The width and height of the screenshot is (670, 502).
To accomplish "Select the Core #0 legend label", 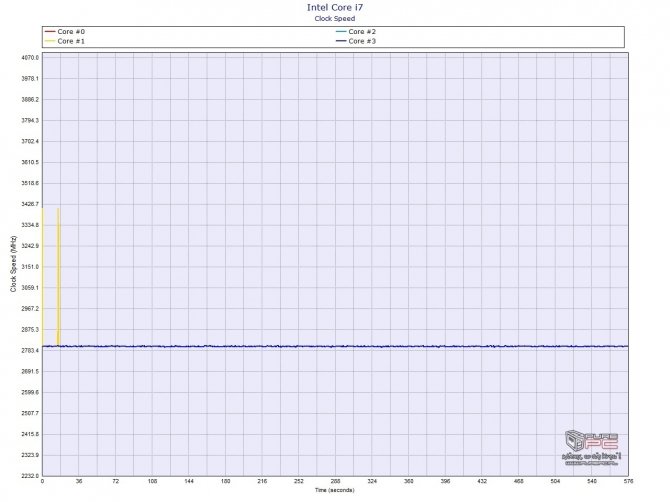I will [71, 32].
